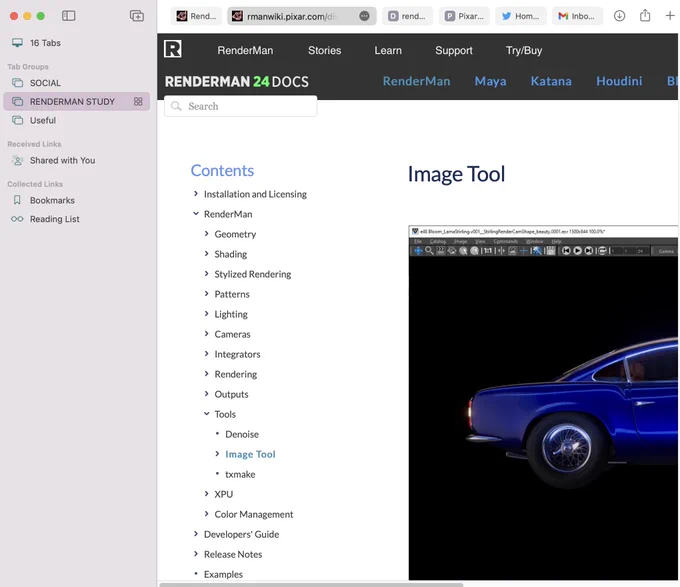Click the new tab group icon
This screenshot has width=680, height=587.
137,16
